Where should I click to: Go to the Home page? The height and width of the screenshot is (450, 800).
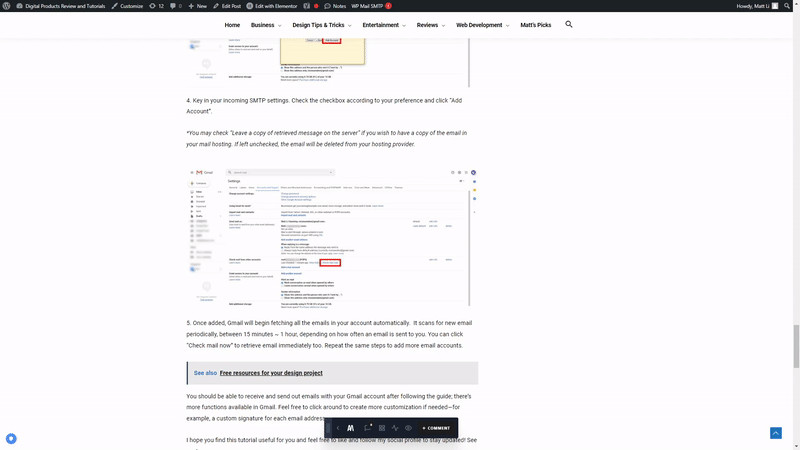232,24
